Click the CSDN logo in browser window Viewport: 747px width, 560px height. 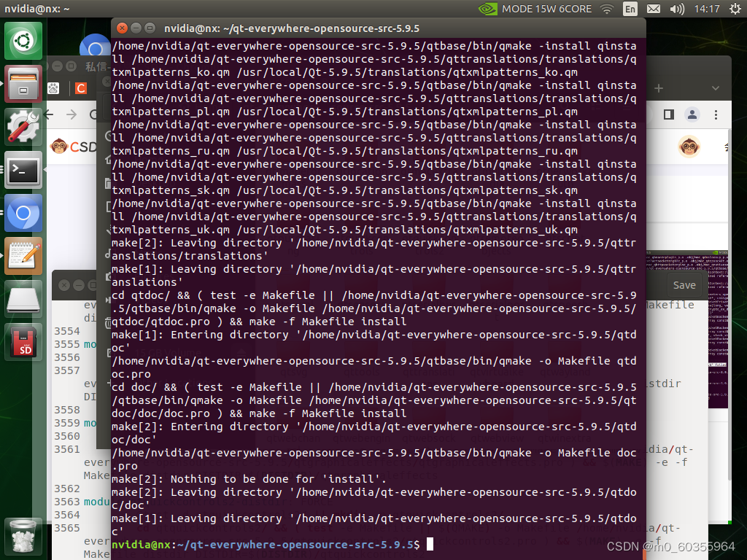pos(74,147)
